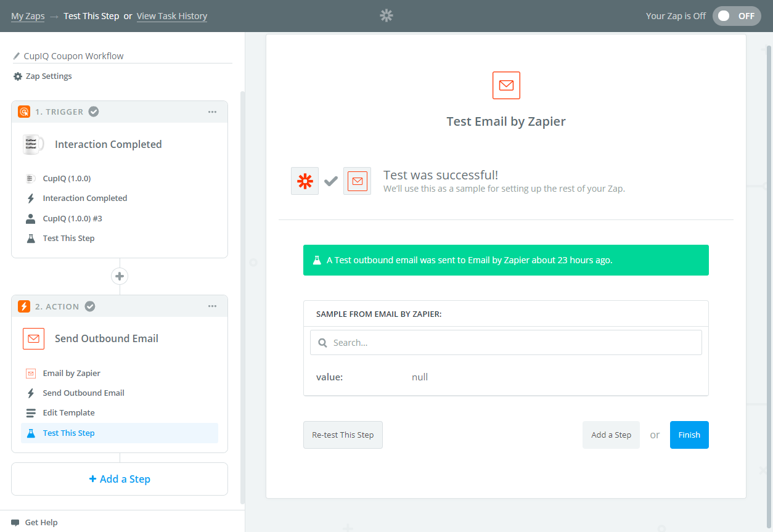This screenshot has width=773, height=532.
Task: Select highlighted Test This Step in Action
Action: (120, 433)
